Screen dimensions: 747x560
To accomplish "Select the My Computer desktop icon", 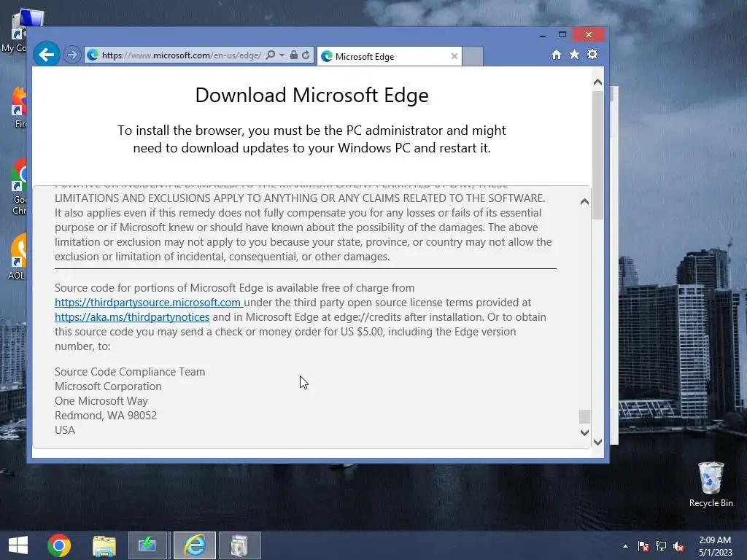I will (x=19, y=31).
